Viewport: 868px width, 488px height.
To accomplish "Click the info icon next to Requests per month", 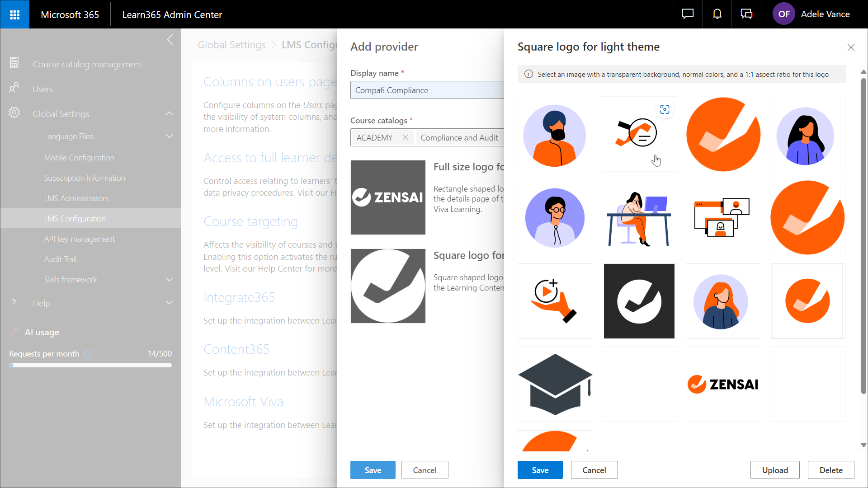I will [x=88, y=354].
